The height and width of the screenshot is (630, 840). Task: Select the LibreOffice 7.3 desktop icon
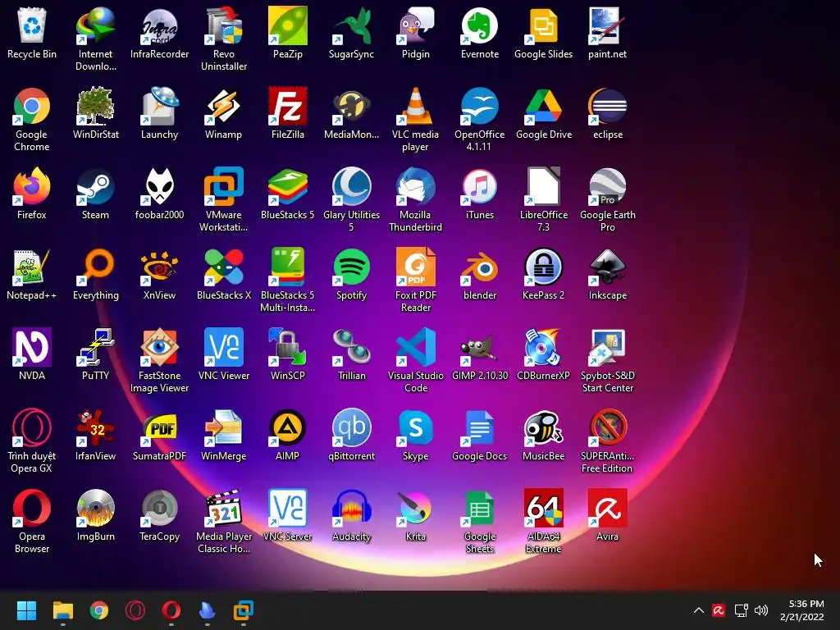tap(543, 186)
